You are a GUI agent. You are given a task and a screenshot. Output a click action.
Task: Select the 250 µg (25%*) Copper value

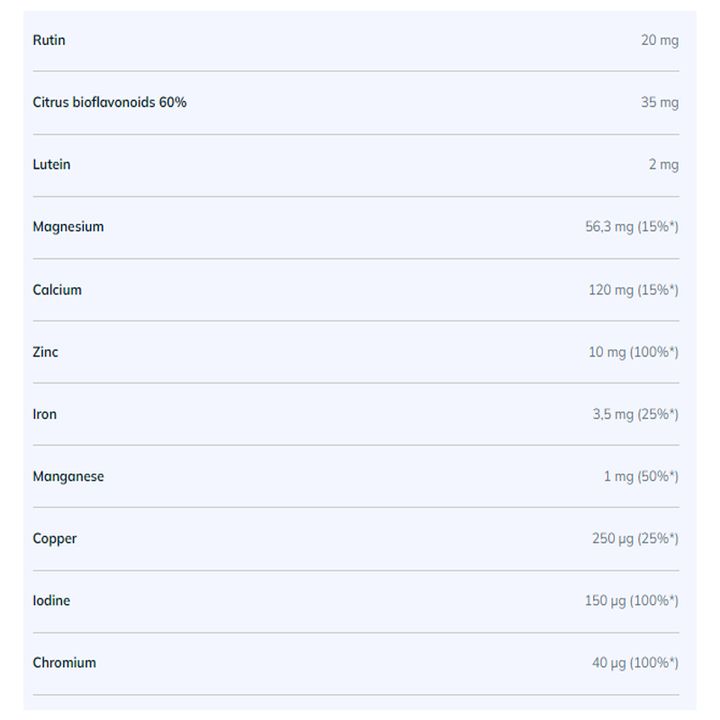click(x=635, y=539)
